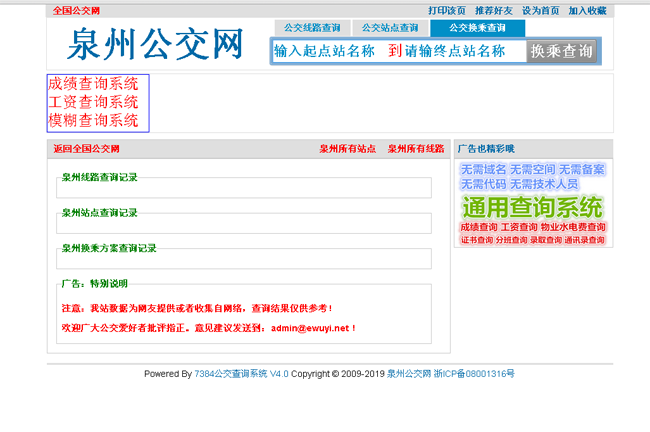
Task: Click the 注意：本站数据 disclaimer line
Action: 197,308
